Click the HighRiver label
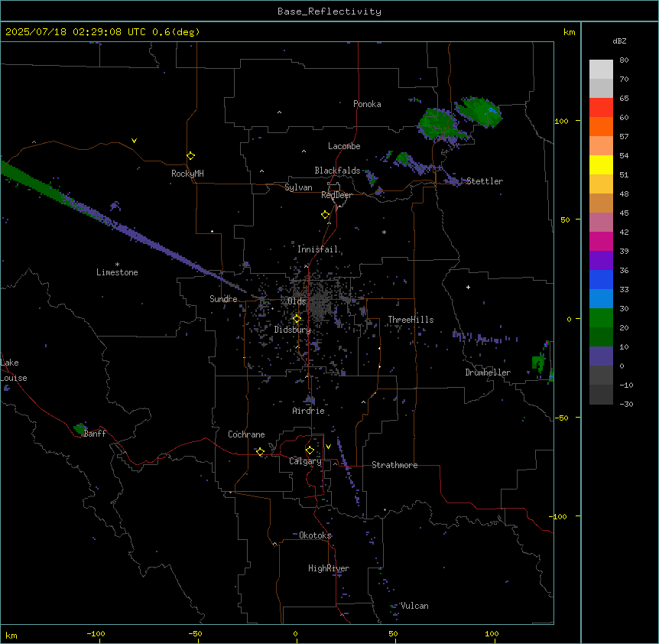This screenshot has width=659, height=644. (x=329, y=568)
